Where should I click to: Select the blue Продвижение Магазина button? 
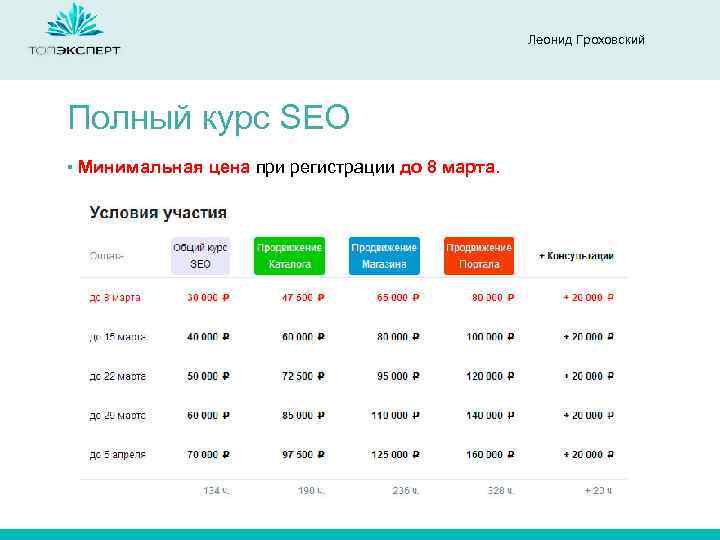[384, 256]
